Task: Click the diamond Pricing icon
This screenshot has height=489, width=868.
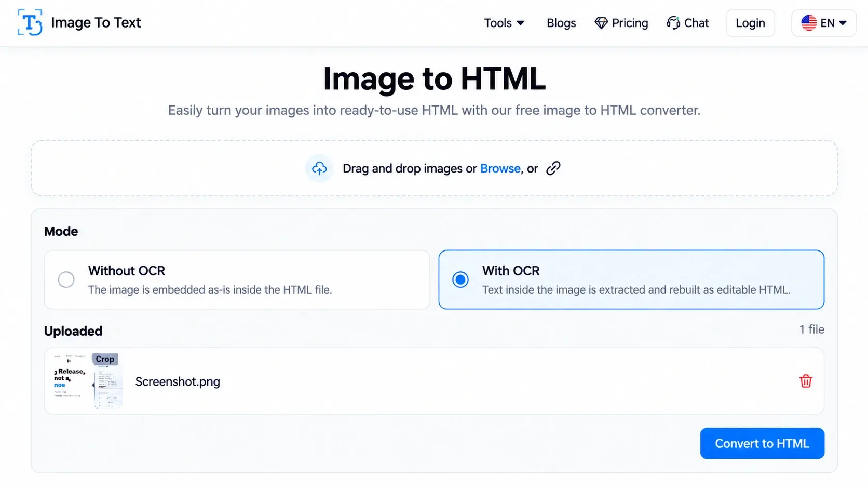Action: pyautogui.click(x=601, y=23)
